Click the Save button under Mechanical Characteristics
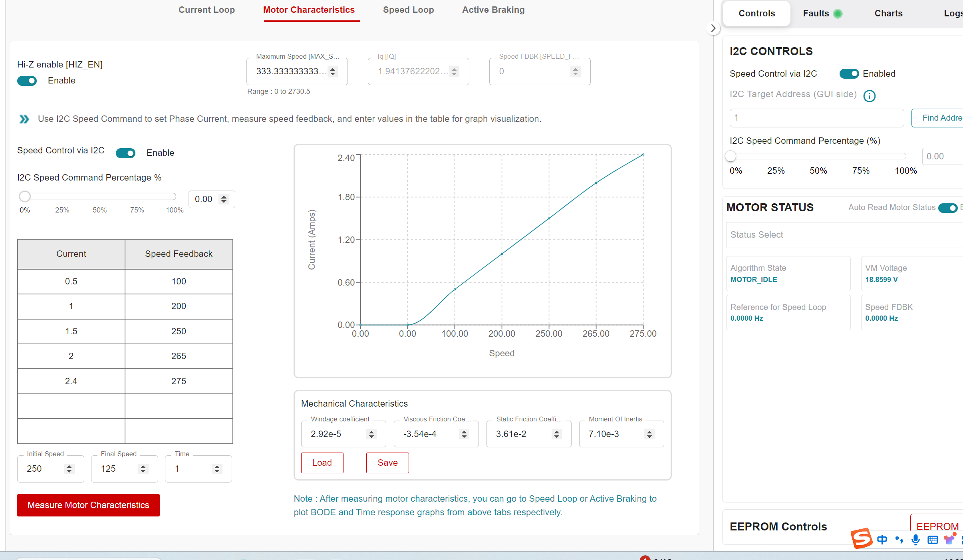This screenshot has width=963, height=560. coord(387,463)
